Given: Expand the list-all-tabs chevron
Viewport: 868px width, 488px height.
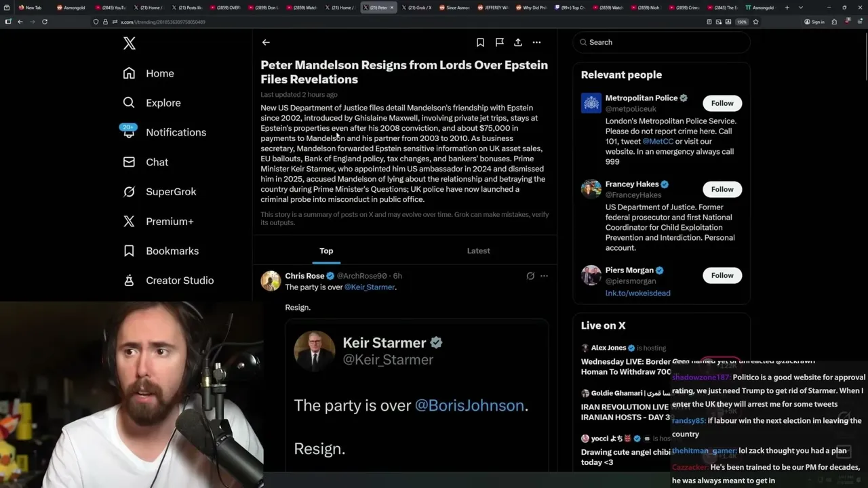Looking at the screenshot, I should click(802, 7).
